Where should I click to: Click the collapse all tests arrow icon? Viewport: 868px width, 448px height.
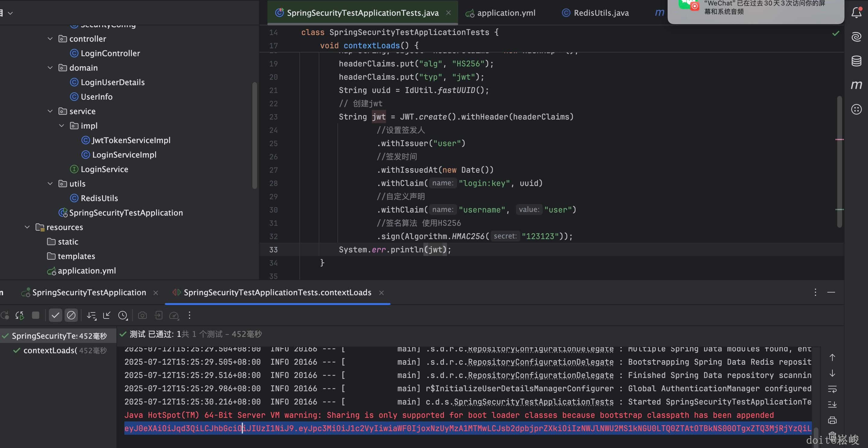(107, 315)
